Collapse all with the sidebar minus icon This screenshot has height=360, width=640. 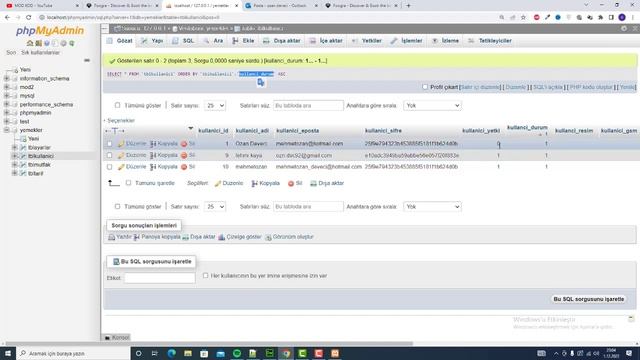[x=87, y=60]
